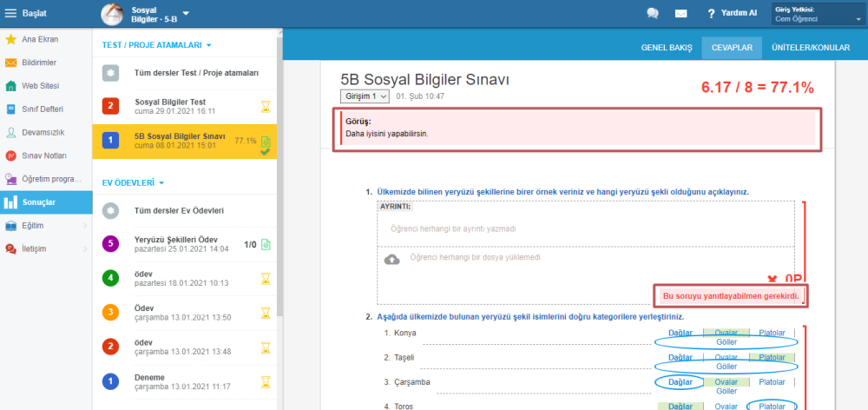Image resolution: width=868 pixels, height=410 pixels.
Task: Open the Giriş Yetkisi user dropdown
Action: coord(819,14)
